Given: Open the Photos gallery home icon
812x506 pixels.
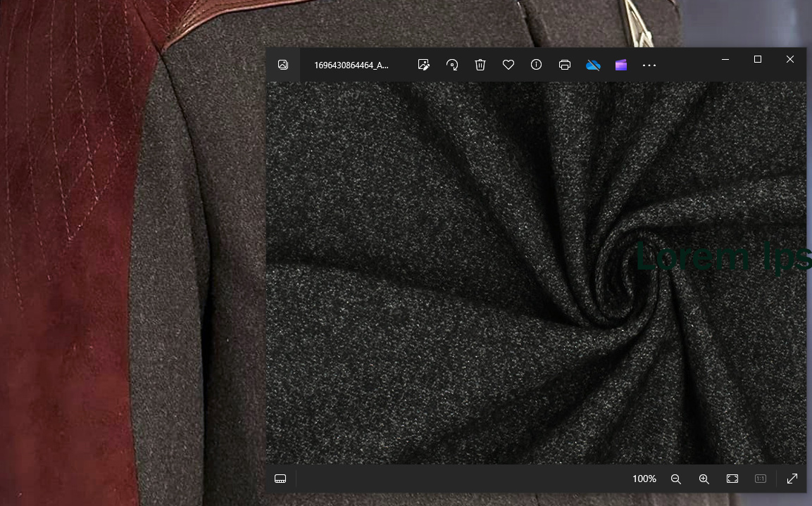Looking at the screenshot, I should [x=282, y=65].
